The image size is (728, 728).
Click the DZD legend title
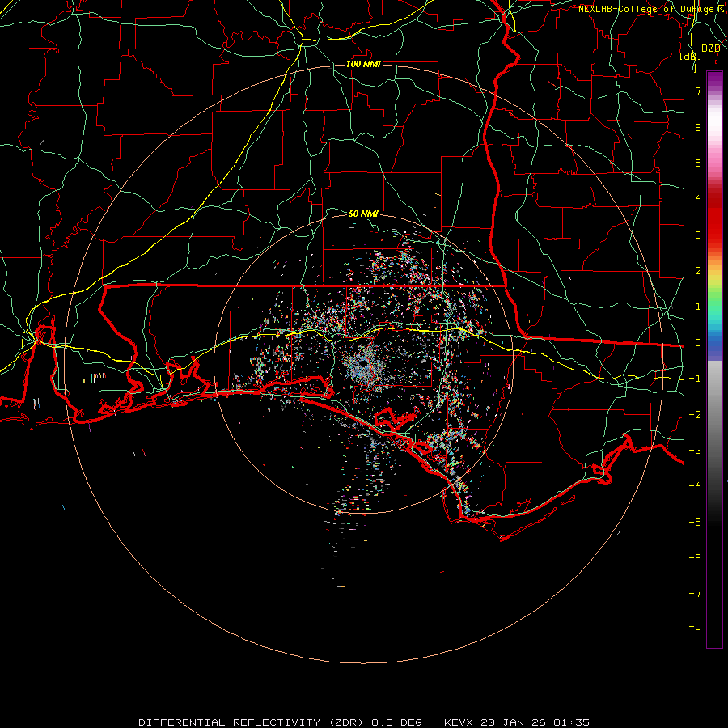click(x=711, y=49)
